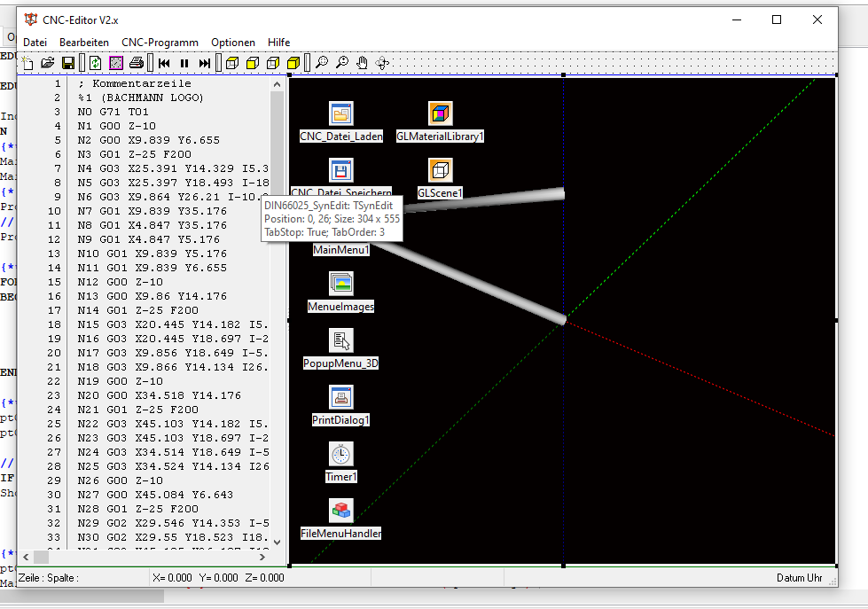The image size is (868, 609).
Task: Click the pause playback button
Action: point(184,63)
